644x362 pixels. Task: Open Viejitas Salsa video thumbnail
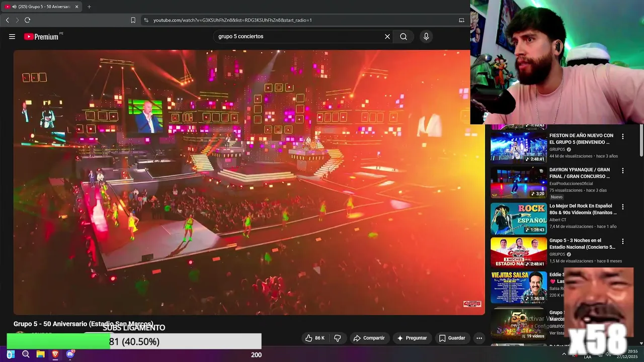click(x=519, y=287)
